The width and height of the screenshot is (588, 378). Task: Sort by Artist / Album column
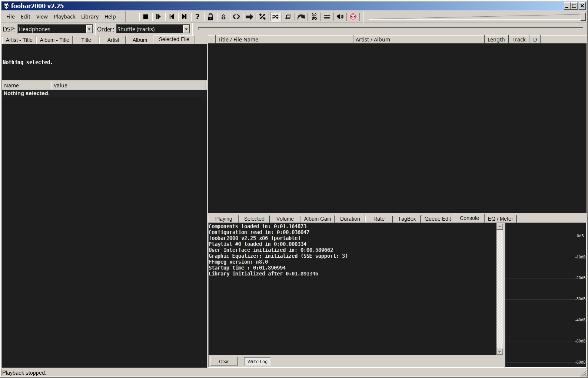pos(419,40)
